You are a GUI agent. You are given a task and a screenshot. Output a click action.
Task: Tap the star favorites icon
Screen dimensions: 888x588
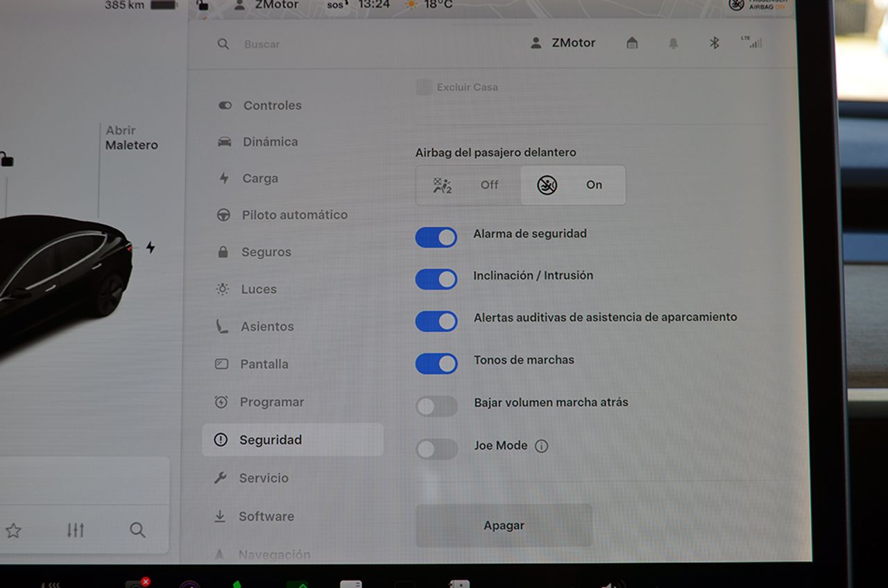point(13,531)
